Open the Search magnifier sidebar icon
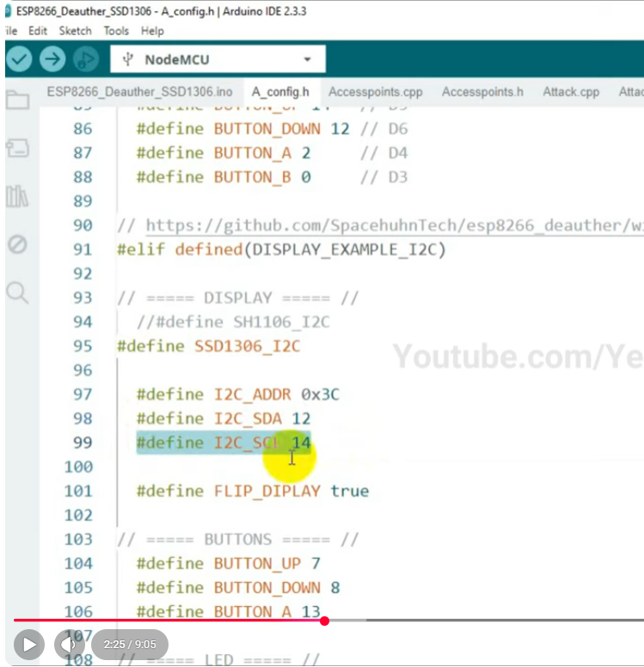The height and width of the screenshot is (667, 644). (17, 292)
